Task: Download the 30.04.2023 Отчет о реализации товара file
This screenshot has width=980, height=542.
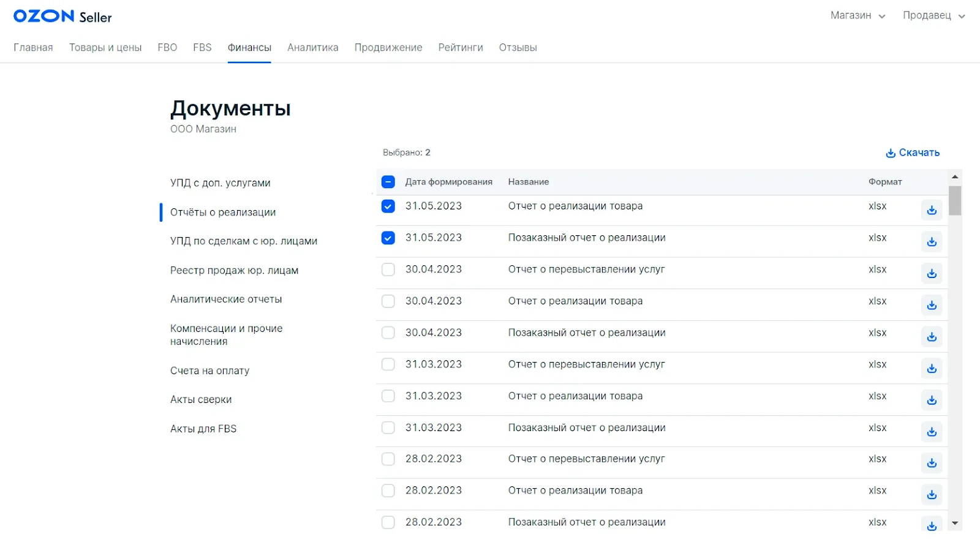Action: (932, 305)
